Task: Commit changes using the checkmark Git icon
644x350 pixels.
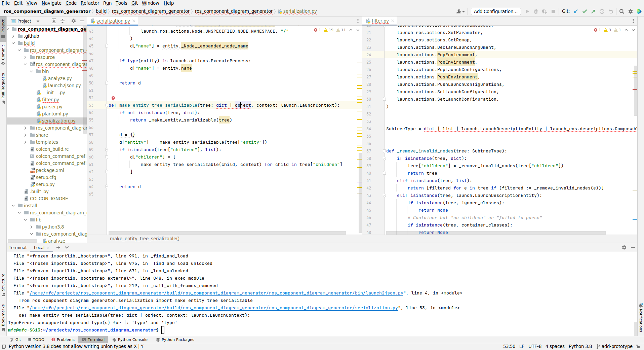Action: point(585,11)
